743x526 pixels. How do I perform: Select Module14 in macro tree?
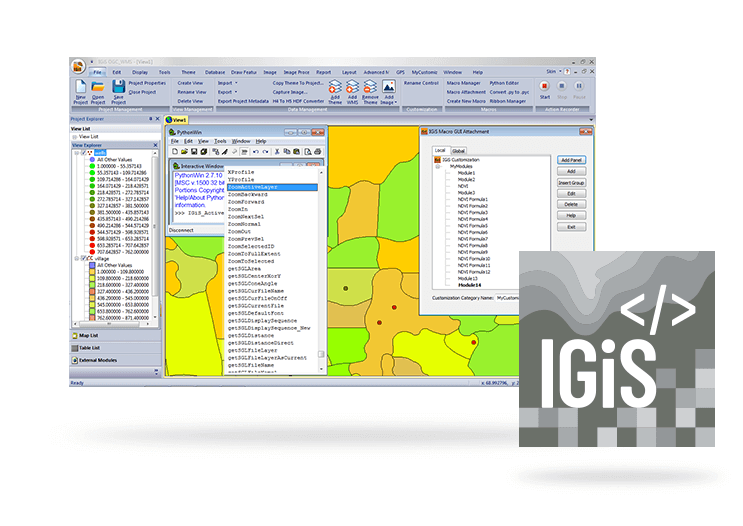coord(470,285)
